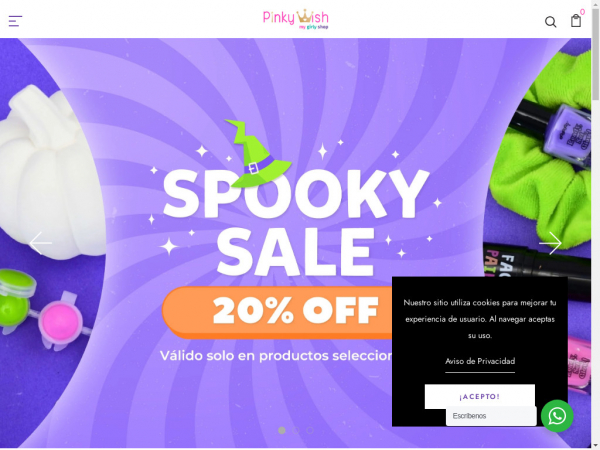Advance to next slide with right arrow

point(550,243)
